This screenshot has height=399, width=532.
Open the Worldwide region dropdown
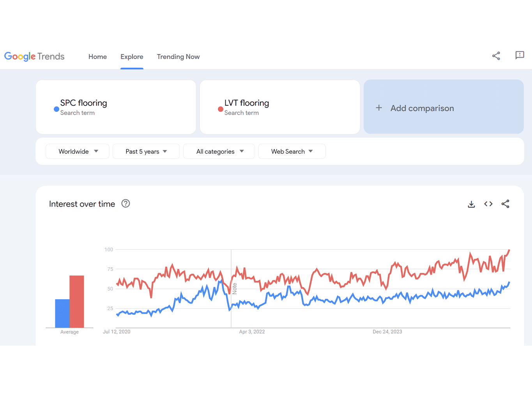(78, 152)
